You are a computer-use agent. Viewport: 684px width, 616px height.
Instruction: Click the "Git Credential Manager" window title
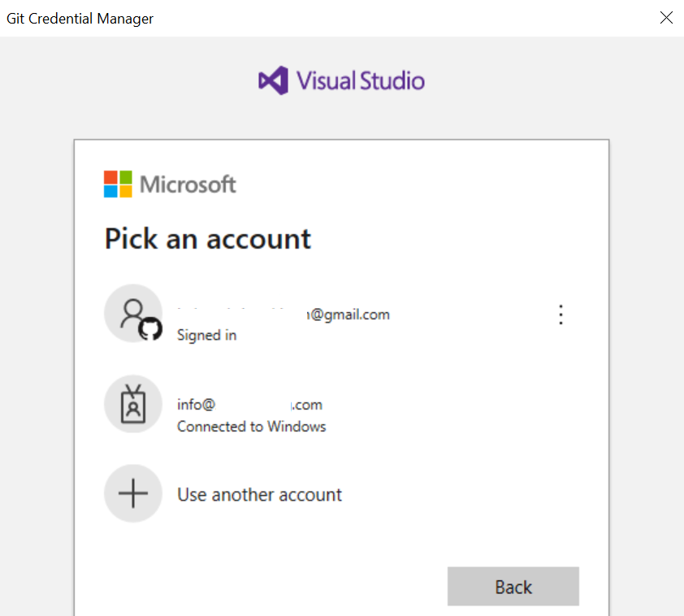80,18
